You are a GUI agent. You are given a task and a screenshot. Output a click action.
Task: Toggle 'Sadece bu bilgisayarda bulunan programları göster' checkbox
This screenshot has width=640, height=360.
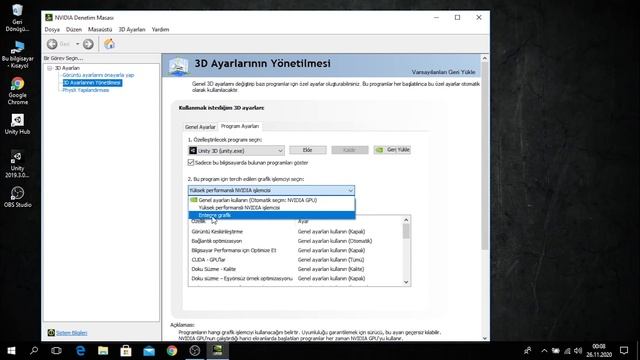point(191,162)
